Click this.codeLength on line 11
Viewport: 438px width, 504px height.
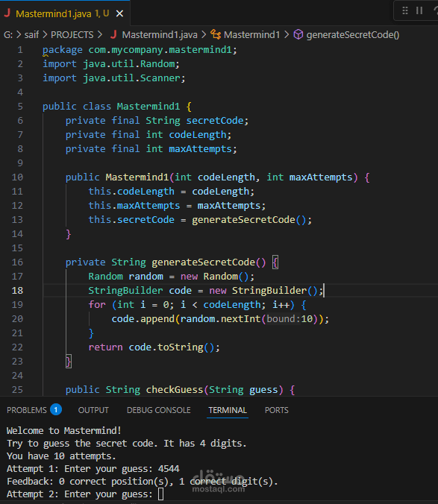click(x=131, y=192)
